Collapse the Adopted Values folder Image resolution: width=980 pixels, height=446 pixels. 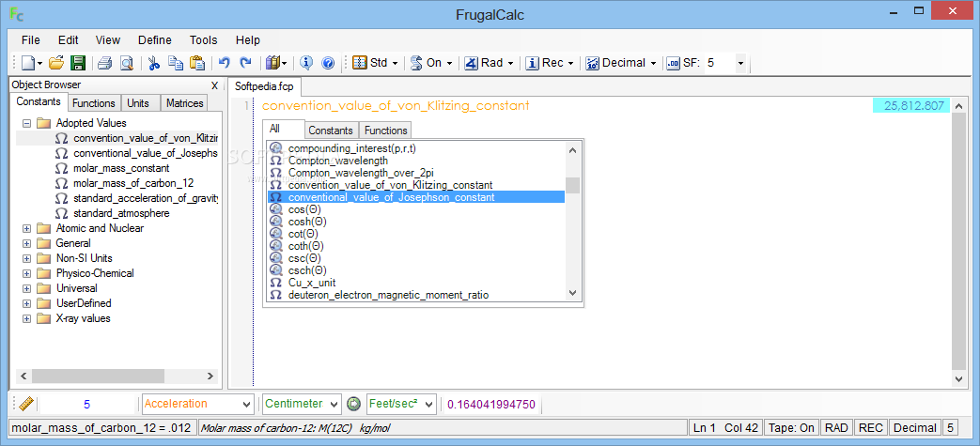tap(27, 123)
